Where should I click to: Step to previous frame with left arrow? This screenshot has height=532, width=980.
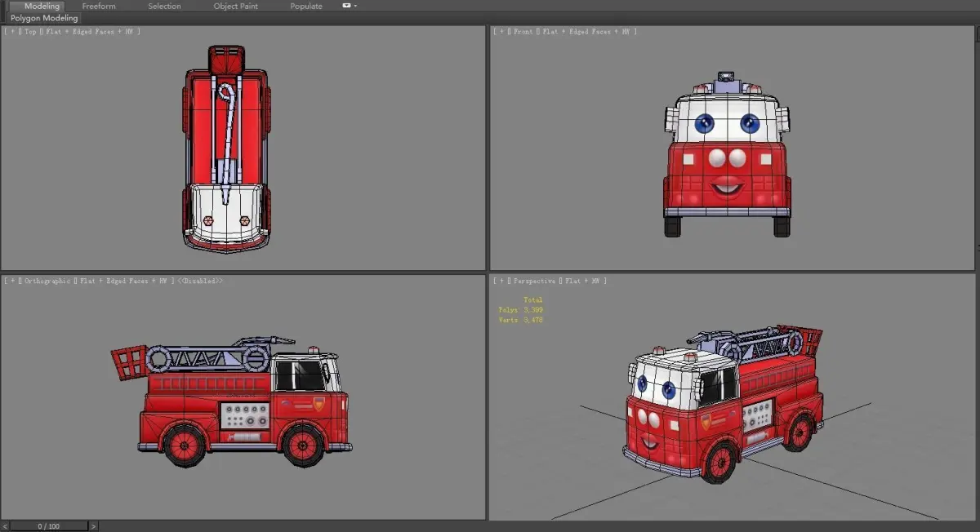coord(5,526)
